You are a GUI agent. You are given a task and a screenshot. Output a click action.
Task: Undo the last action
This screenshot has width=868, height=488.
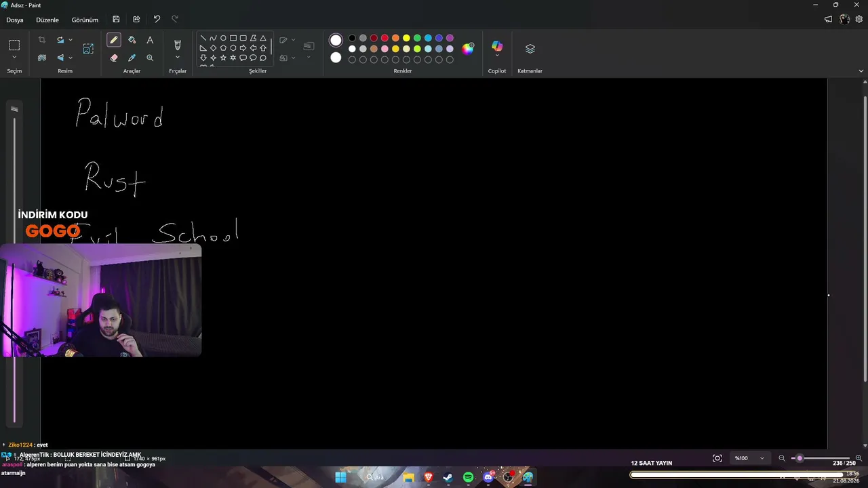click(157, 20)
